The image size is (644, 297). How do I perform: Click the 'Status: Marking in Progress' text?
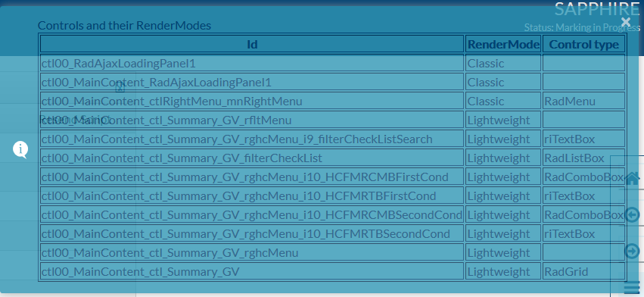[x=582, y=27]
